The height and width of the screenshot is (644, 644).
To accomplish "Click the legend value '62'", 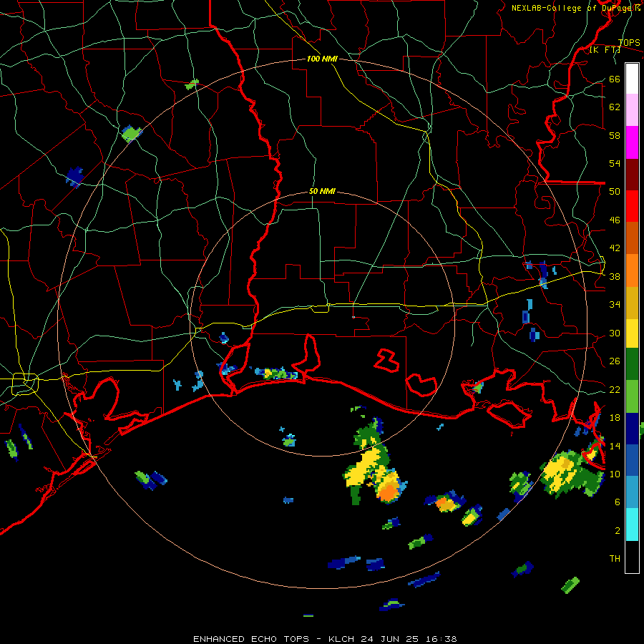I will pyautogui.click(x=615, y=107).
